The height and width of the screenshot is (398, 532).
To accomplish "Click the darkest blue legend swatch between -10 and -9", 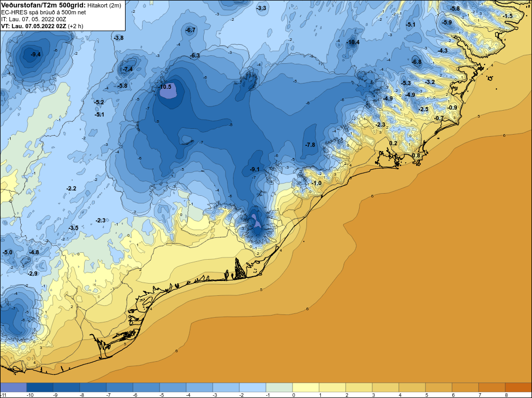I will tap(40, 387).
